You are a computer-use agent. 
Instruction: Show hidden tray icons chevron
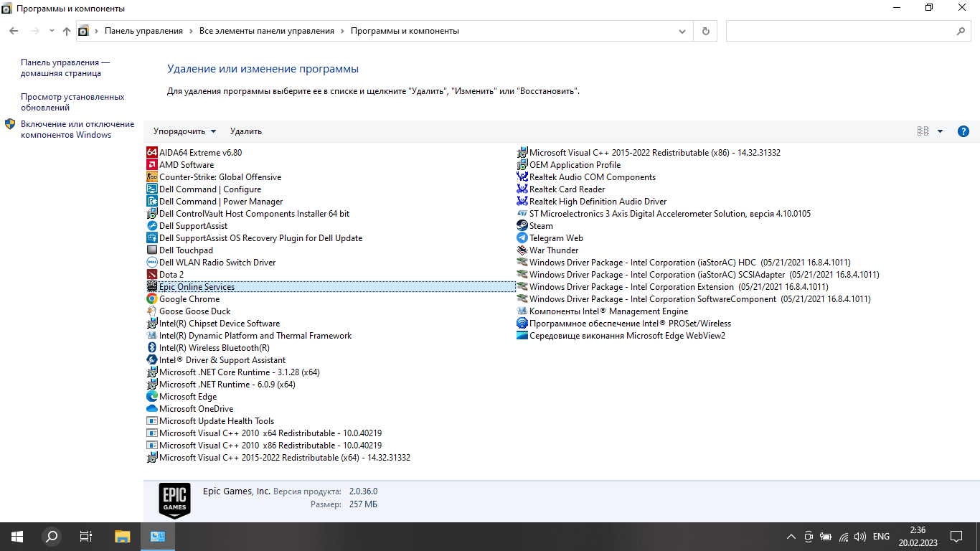point(791,537)
